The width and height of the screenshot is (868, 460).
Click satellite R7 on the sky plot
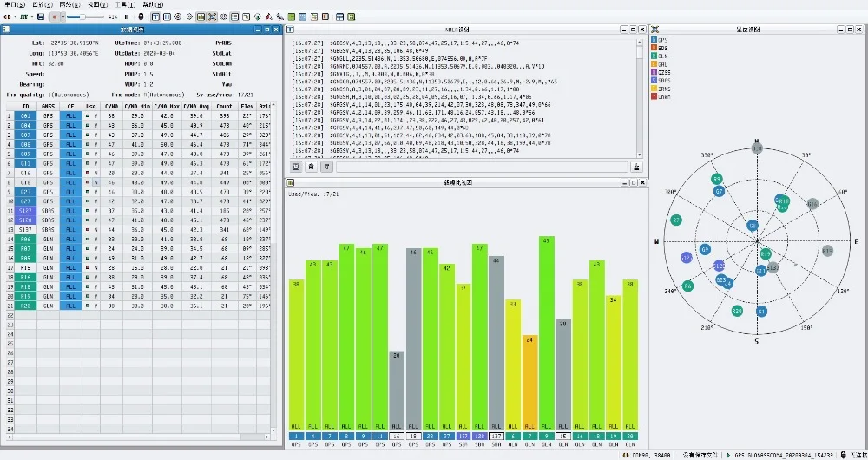pyautogui.click(x=676, y=220)
